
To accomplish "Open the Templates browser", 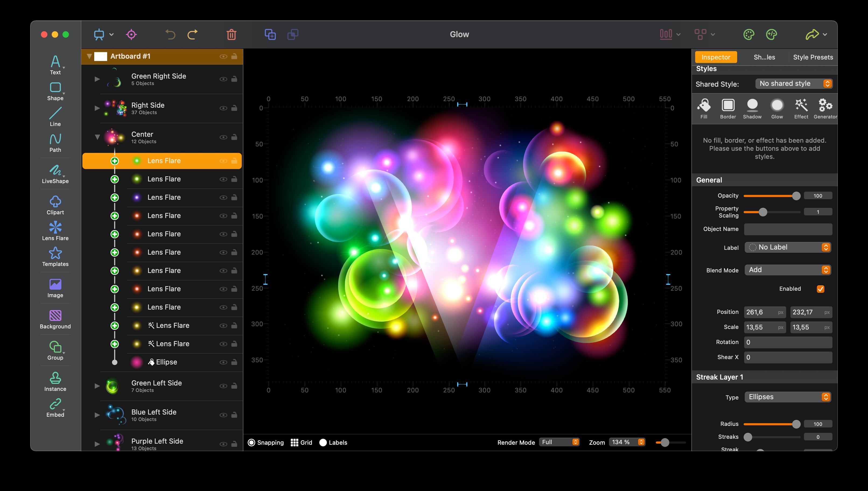I will 55,257.
